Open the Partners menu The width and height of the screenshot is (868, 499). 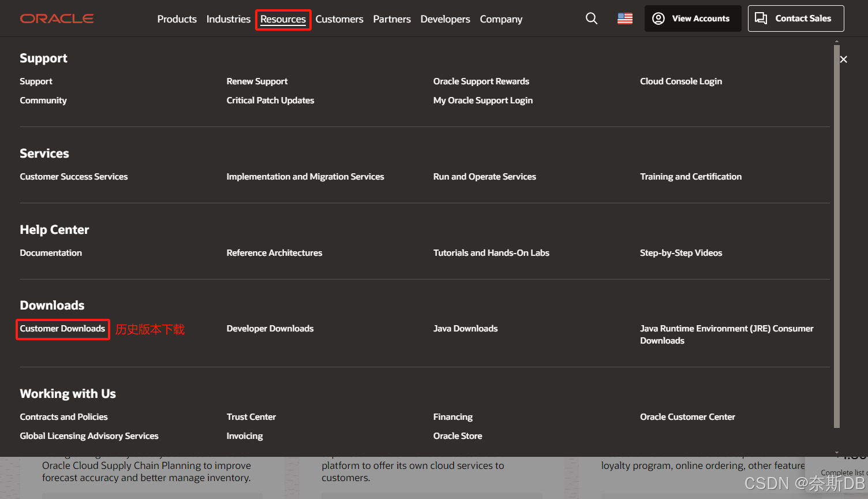coord(392,19)
